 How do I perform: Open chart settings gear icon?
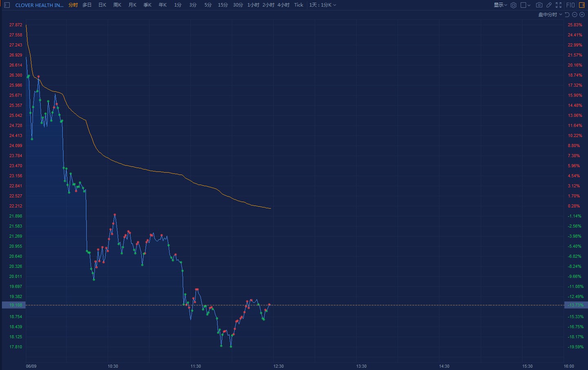point(514,5)
